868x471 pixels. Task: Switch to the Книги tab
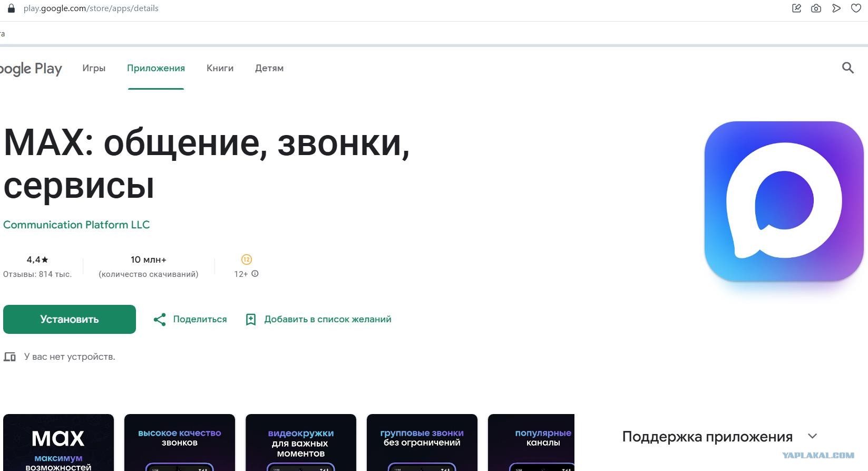[220, 68]
